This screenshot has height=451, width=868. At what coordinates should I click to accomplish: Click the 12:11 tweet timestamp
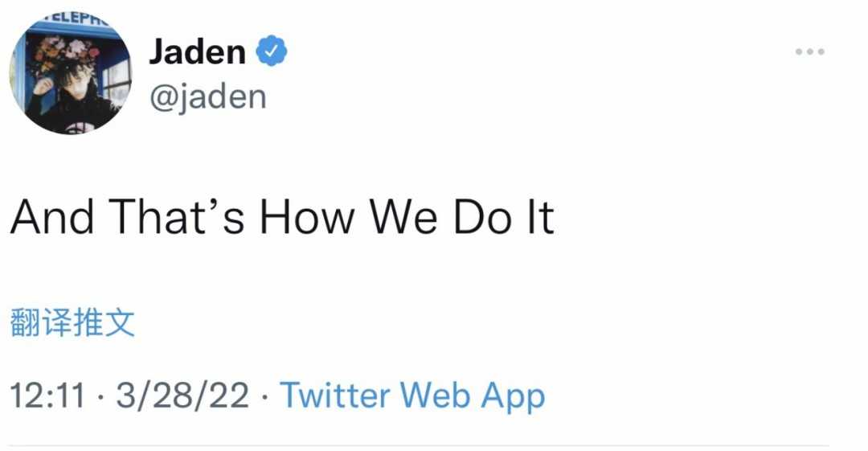click(47, 396)
